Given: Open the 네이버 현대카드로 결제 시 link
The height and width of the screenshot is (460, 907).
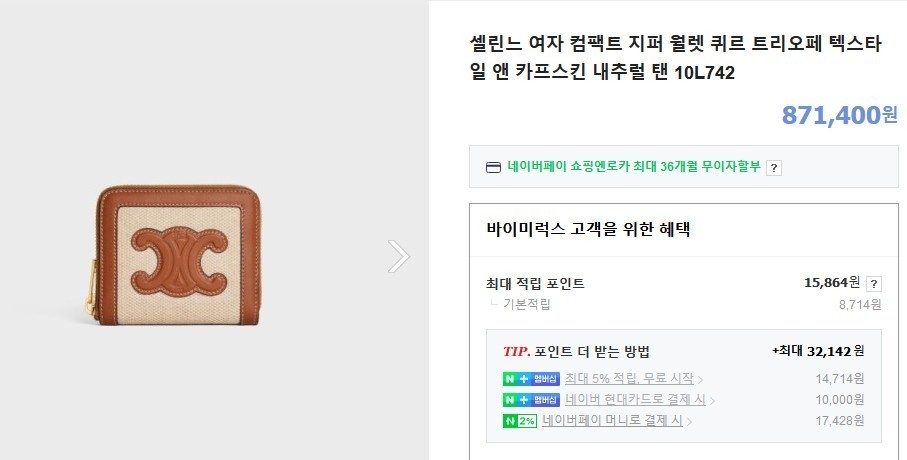Looking at the screenshot, I should (x=635, y=399).
